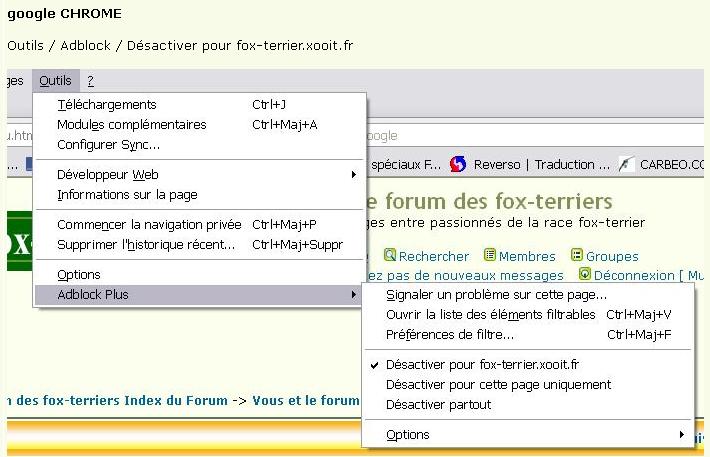
Task: Click the Membres list icon
Action: tap(489, 255)
